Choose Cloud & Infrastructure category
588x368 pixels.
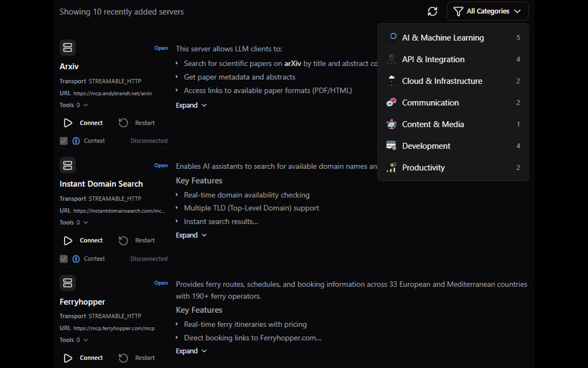[453, 81]
